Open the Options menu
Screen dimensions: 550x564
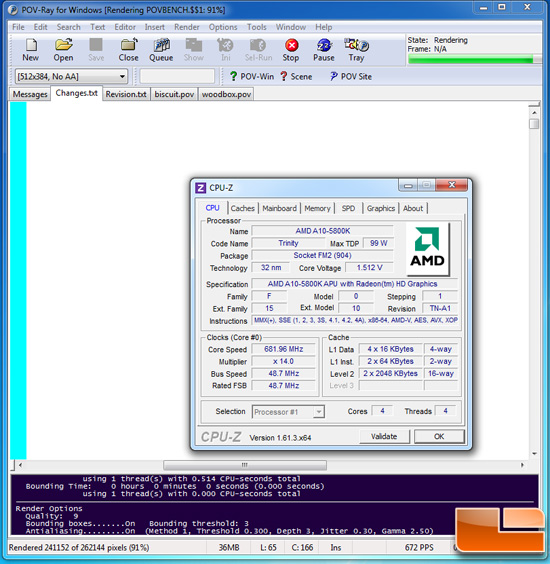coord(223,27)
